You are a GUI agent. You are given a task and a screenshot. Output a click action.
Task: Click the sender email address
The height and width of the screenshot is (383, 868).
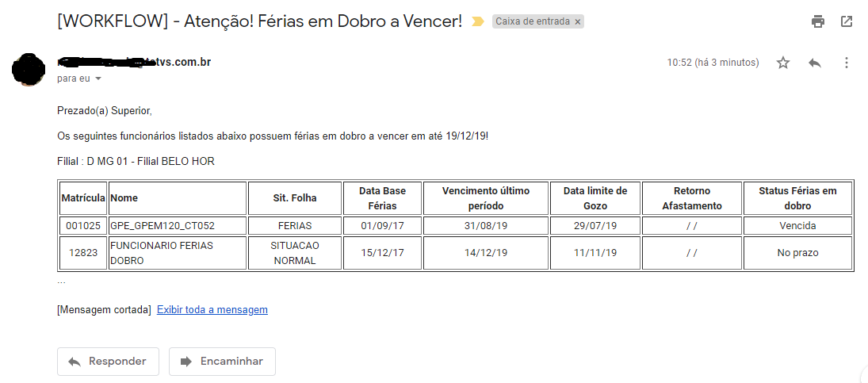click(x=134, y=62)
